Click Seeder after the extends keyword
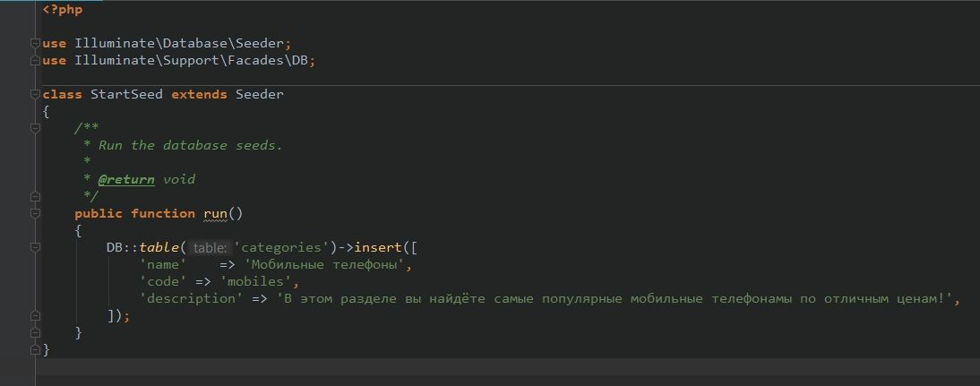This screenshot has height=386, width=980. point(260,94)
